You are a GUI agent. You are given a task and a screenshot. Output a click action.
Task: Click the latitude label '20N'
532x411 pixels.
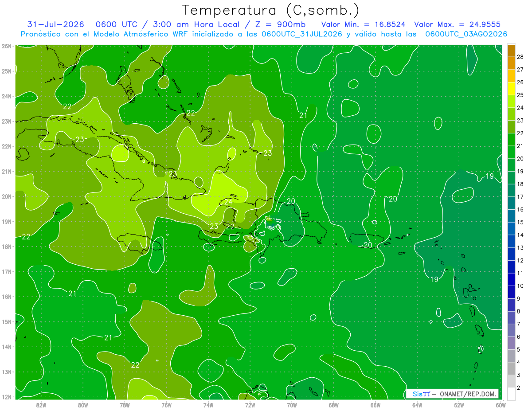pos(7,196)
